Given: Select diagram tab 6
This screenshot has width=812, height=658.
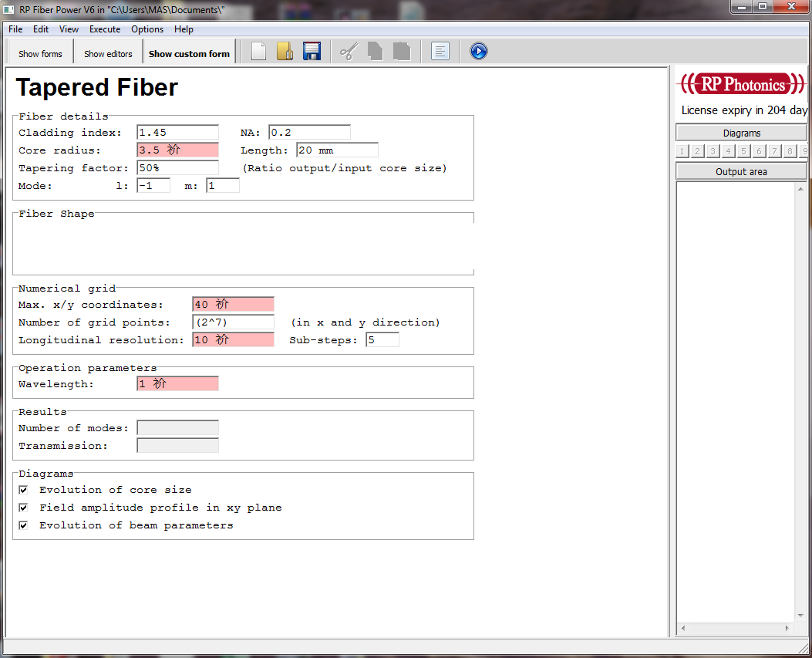Looking at the screenshot, I should 760,151.
